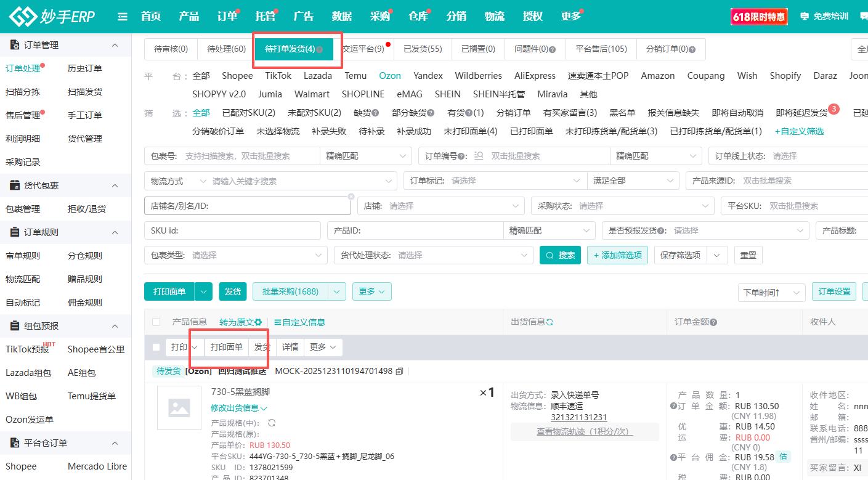Click the 订单设置 button
The width and height of the screenshot is (868, 480).
pos(834,292)
